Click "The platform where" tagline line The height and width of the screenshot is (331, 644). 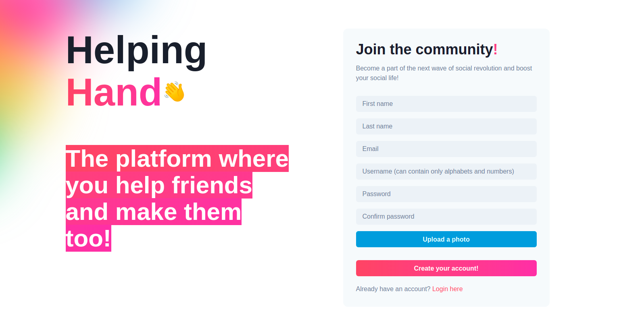(x=177, y=159)
